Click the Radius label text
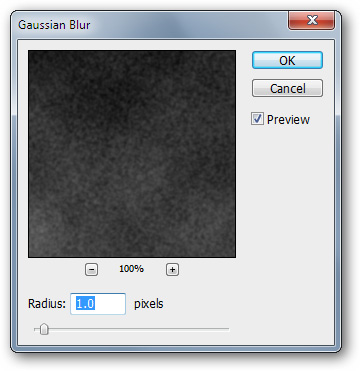 [x=47, y=304]
